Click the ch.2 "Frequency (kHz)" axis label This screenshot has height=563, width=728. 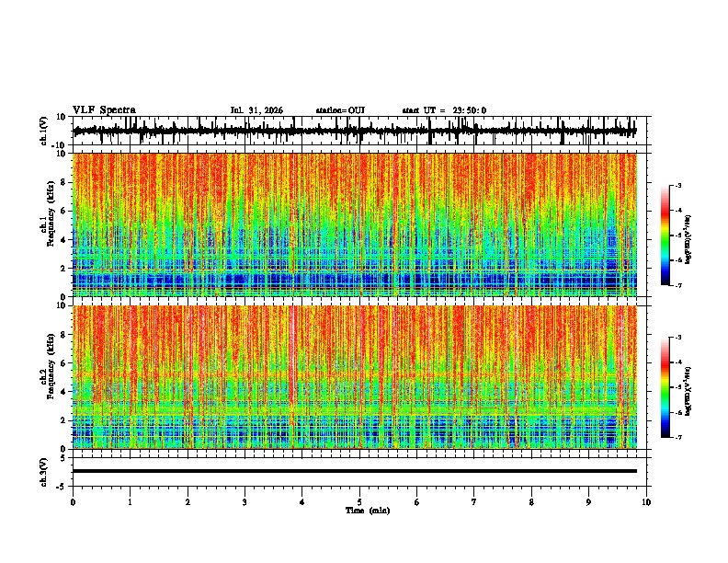point(51,366)
